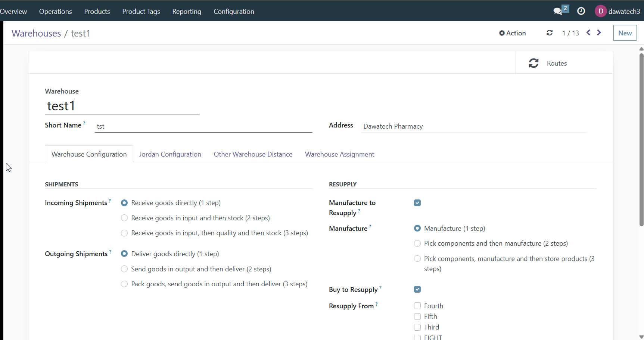
Task: Select Deliver goods directly (1 step)
Action: tap(124, 254)
